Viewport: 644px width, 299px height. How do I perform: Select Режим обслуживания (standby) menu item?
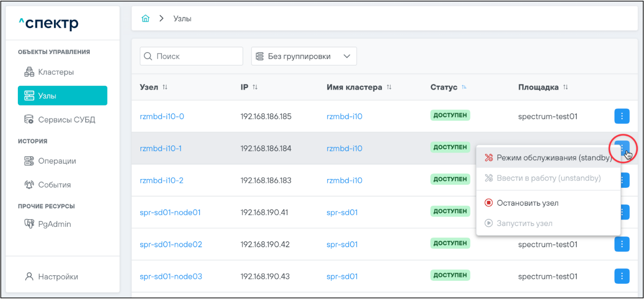pyautogui.click(x=548, y=158)
